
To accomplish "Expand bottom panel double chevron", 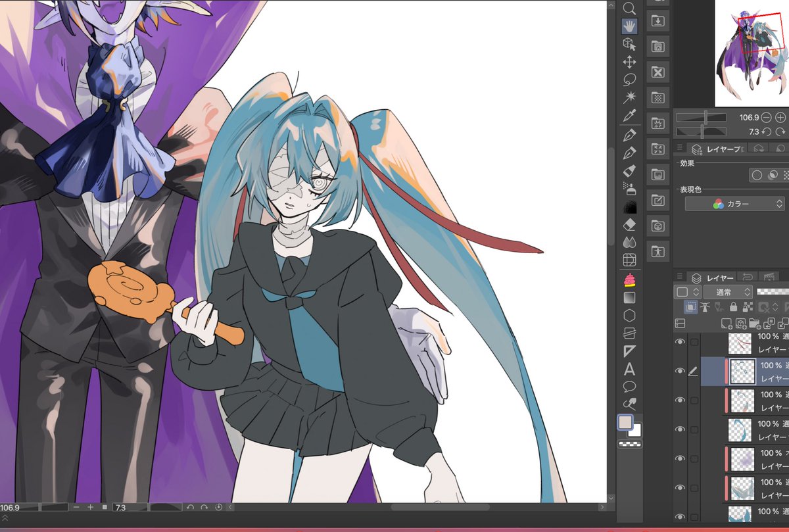I will [x=4, y=518].
